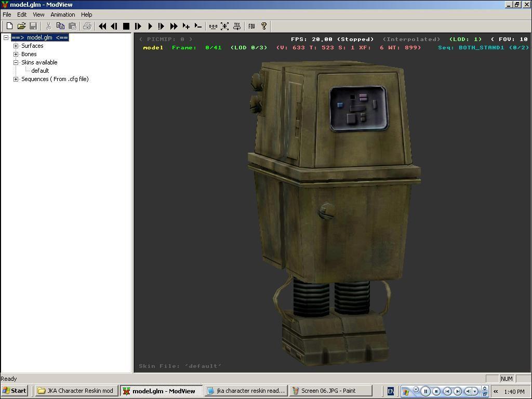Open the View menu
The height and width of the screenshot is (399, 532).
(x=38, y=15)
